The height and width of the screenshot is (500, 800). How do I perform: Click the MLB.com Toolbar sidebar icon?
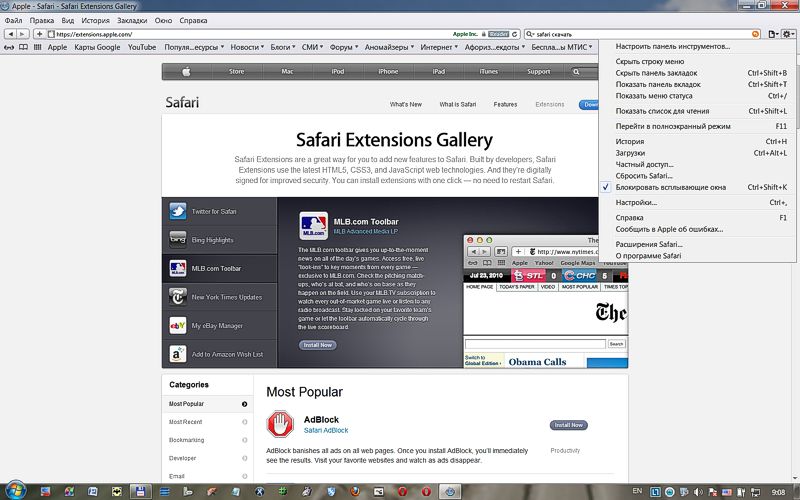[x=178, y=268]
